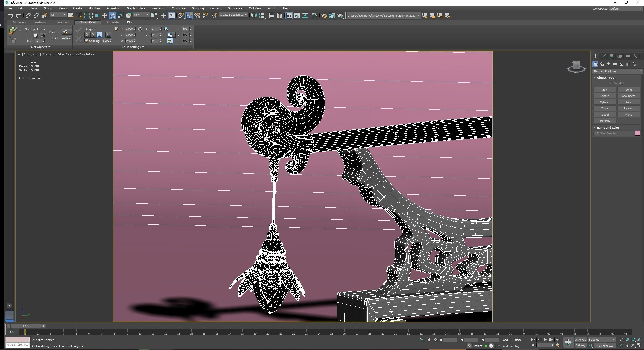
Task: Enable the AutoGrid checkbox
Action: pos(611,83)
